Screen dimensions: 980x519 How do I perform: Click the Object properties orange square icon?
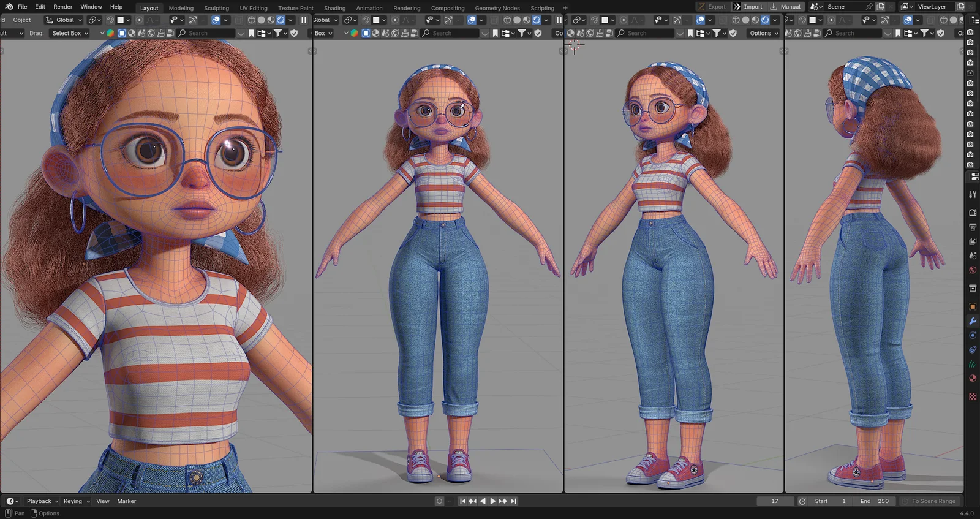(972, 306)
